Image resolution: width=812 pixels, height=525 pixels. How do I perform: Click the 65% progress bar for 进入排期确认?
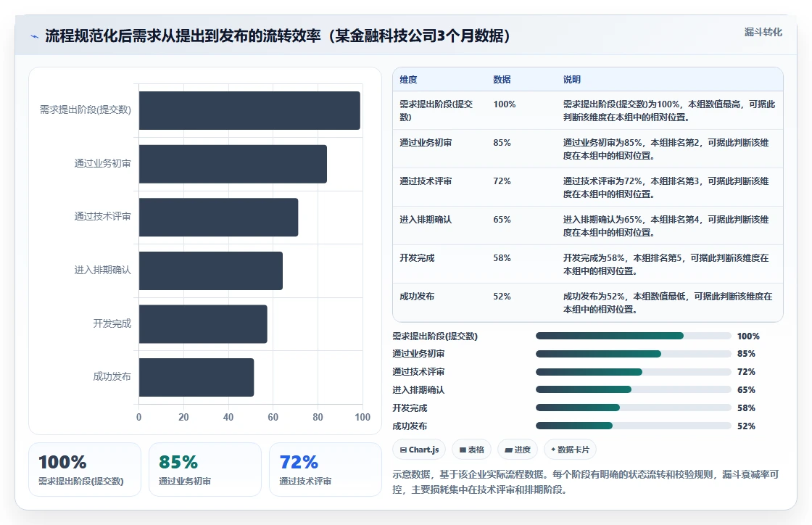click(634, 389)
